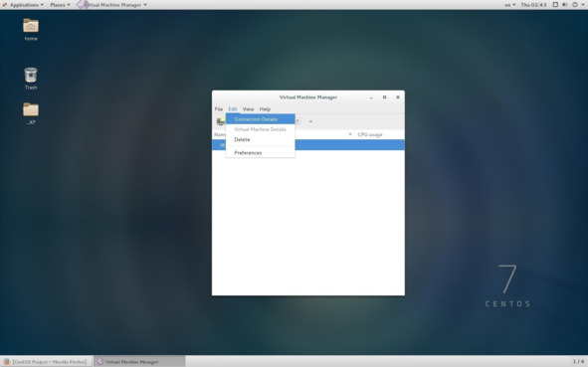Click the power icon in the top panel
588x367 pixels.
click(x=574, y=5)
